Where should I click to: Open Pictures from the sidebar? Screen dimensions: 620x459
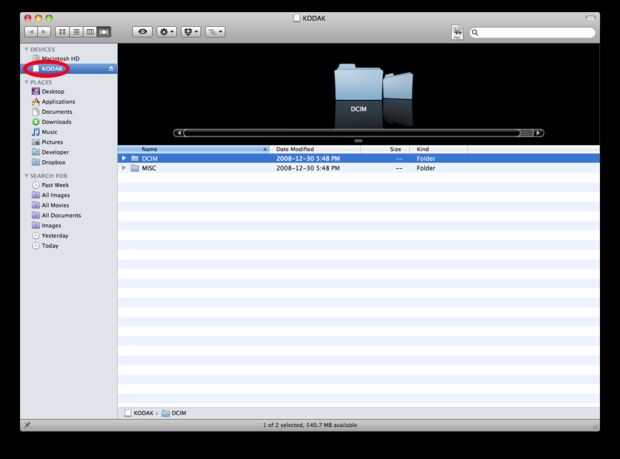pyautogui.click(x=47, y=142)
